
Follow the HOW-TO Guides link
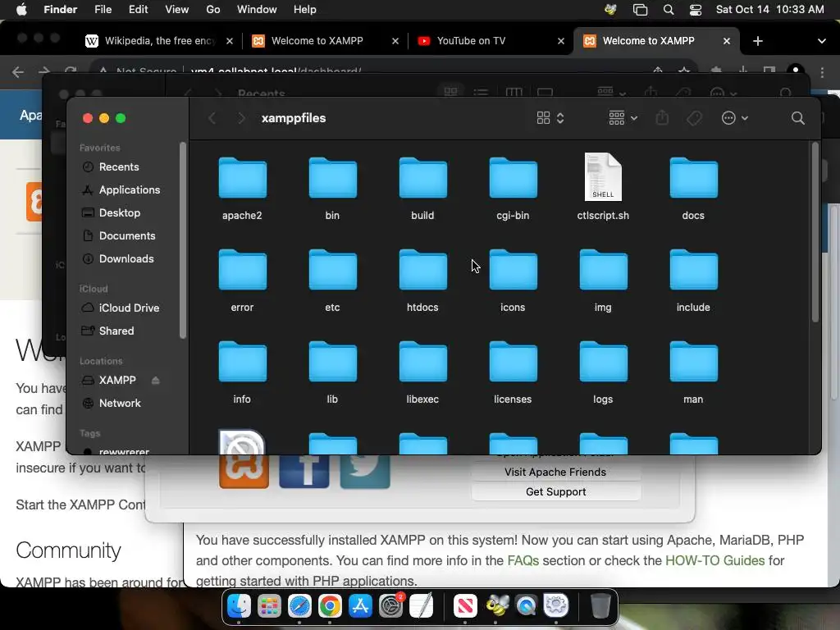point(714,561)
